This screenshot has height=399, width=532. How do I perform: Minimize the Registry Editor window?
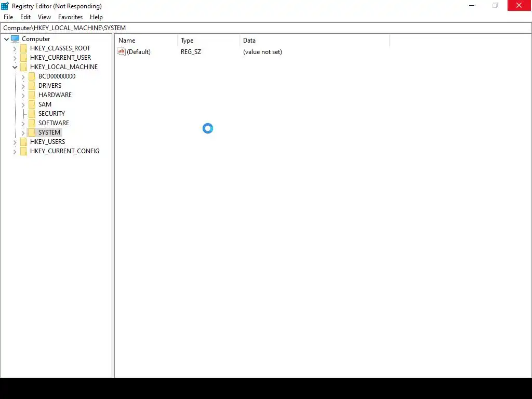(x=472, y=5)
